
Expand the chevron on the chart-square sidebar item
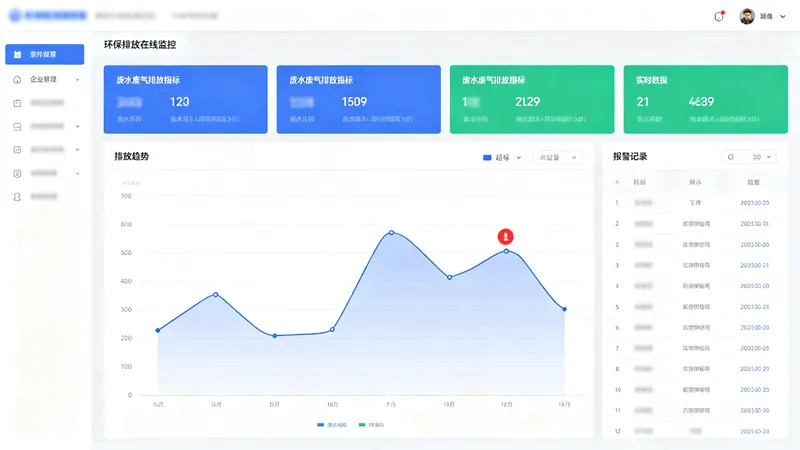pos(78,149)
